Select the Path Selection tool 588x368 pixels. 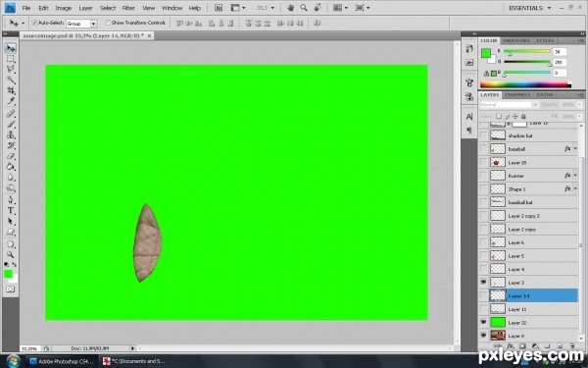tap(11, 221)
